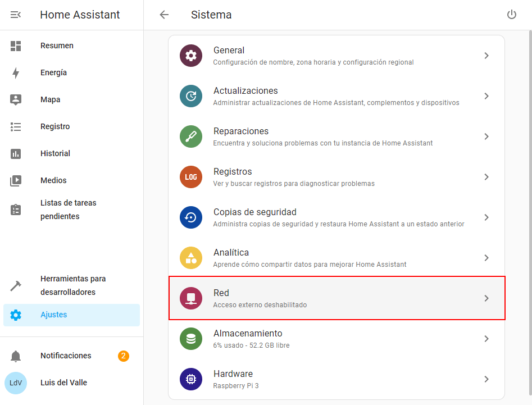This screenshot has height=405, width=532.
Task: Select the Ajustes sidebar entry
Action: point(71,315)
